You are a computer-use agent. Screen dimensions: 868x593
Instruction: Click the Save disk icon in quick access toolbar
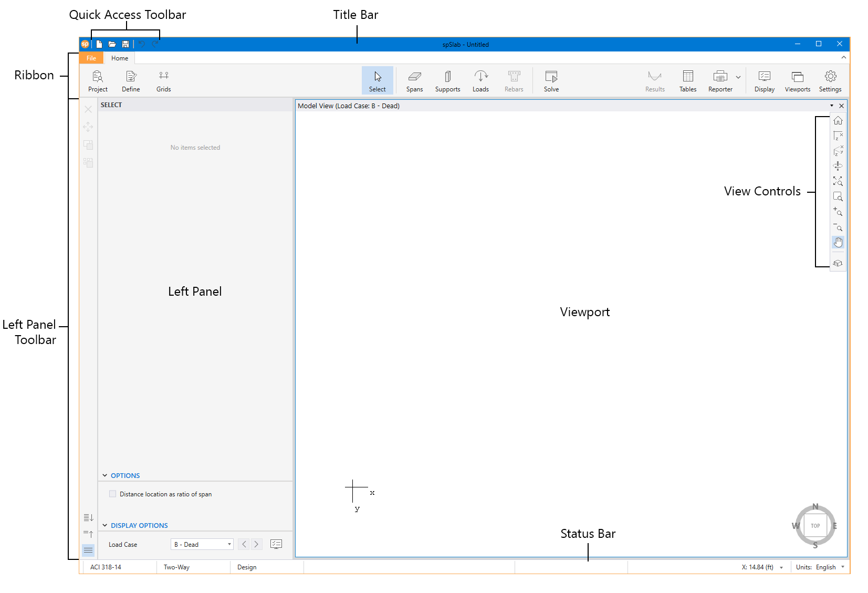pos(126,44)
